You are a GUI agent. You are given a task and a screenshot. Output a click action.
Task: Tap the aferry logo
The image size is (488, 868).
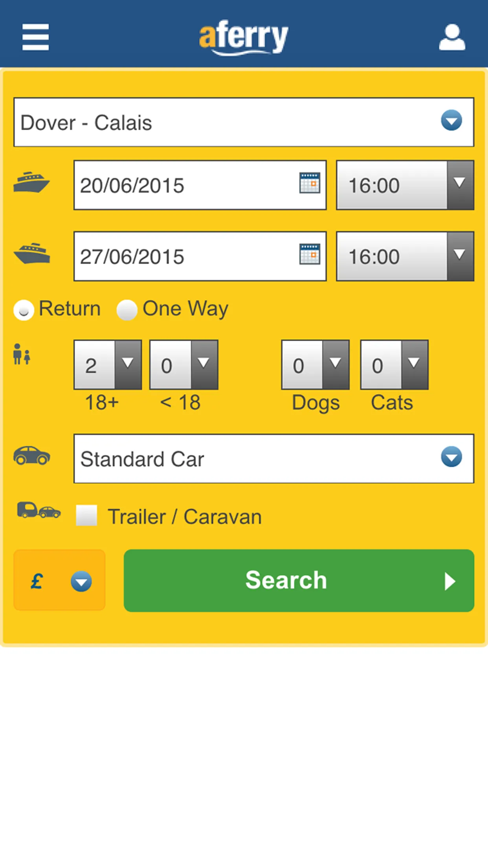pos(244,37)
